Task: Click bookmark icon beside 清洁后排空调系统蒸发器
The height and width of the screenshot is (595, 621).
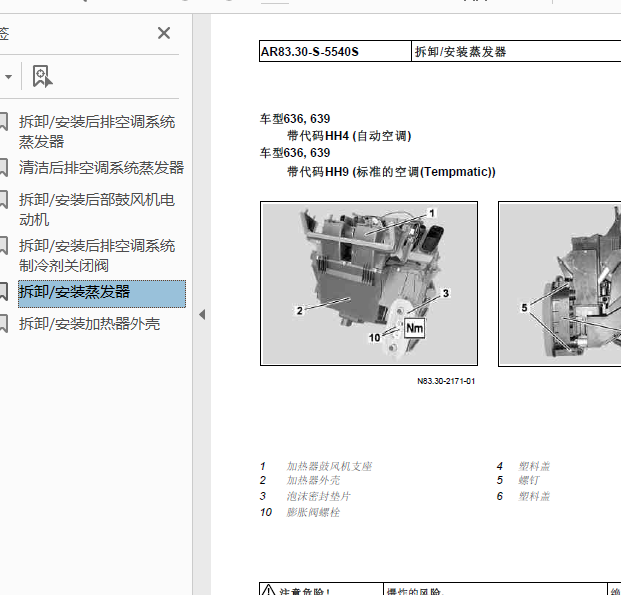Action: [x=3, y=168]
